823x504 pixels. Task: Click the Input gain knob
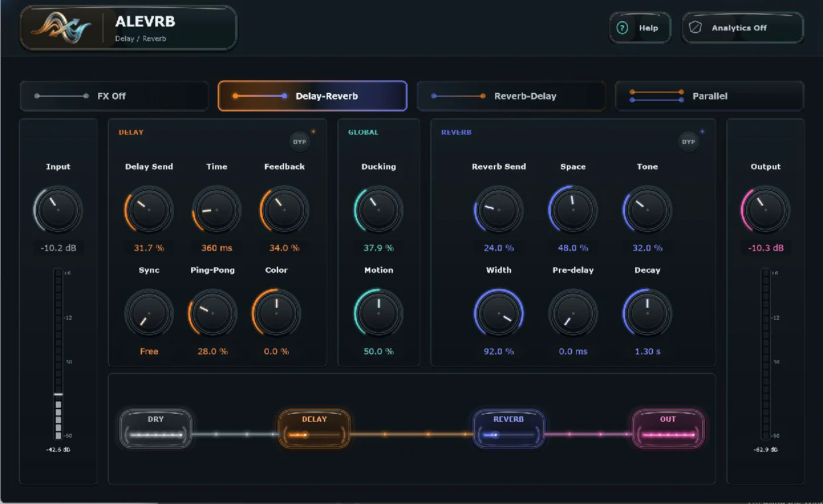[x=58, y=210]
